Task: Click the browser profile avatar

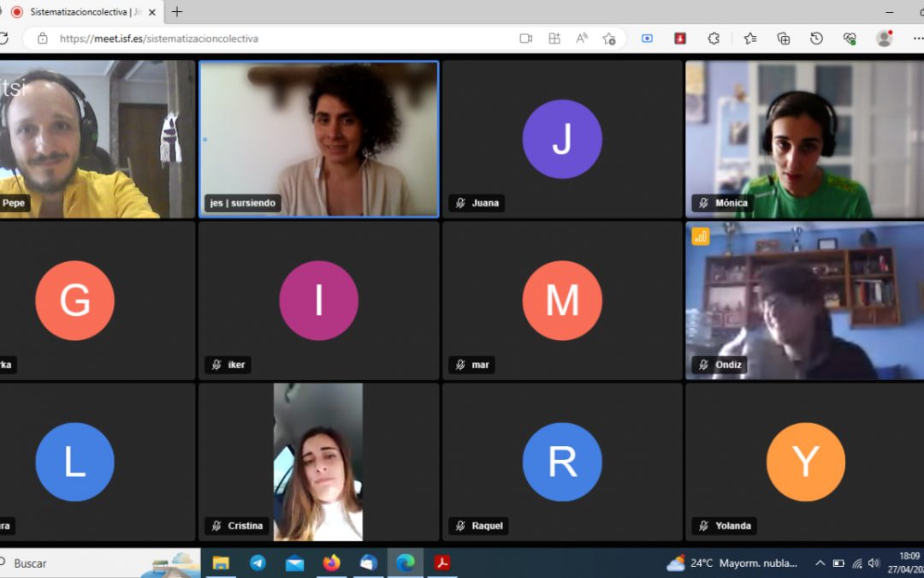Action: pos(884,39)
